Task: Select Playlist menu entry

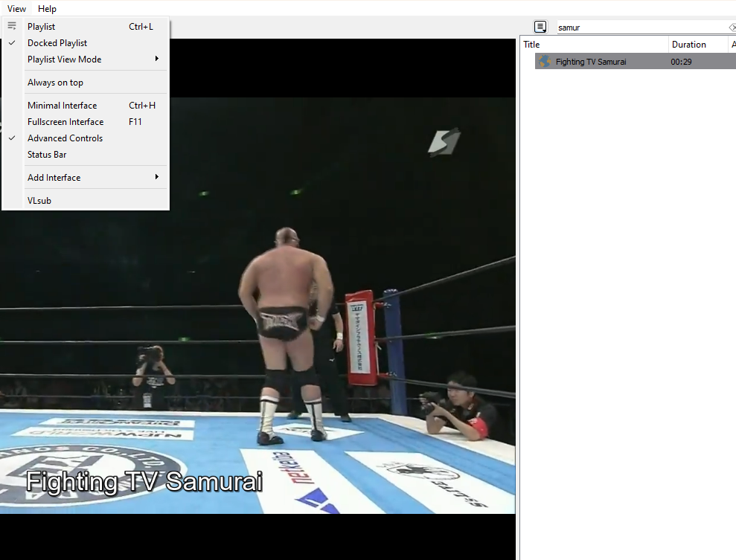Action: click(86, 27)
